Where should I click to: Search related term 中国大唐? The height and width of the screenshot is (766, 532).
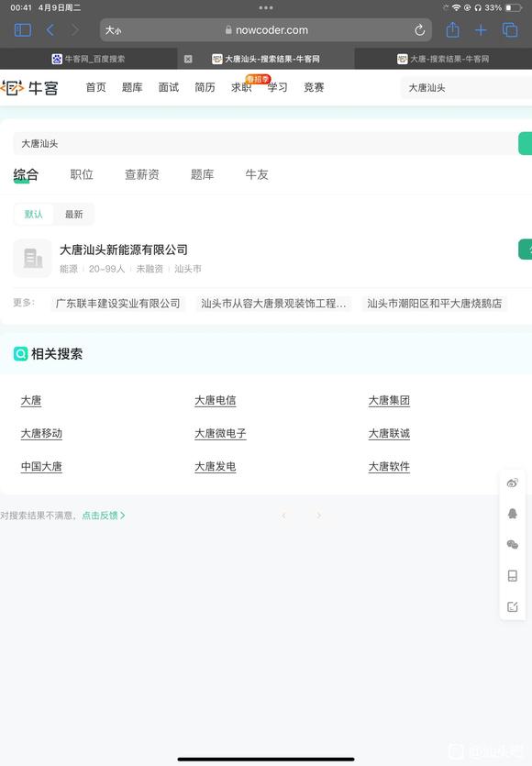coord(41,467)
